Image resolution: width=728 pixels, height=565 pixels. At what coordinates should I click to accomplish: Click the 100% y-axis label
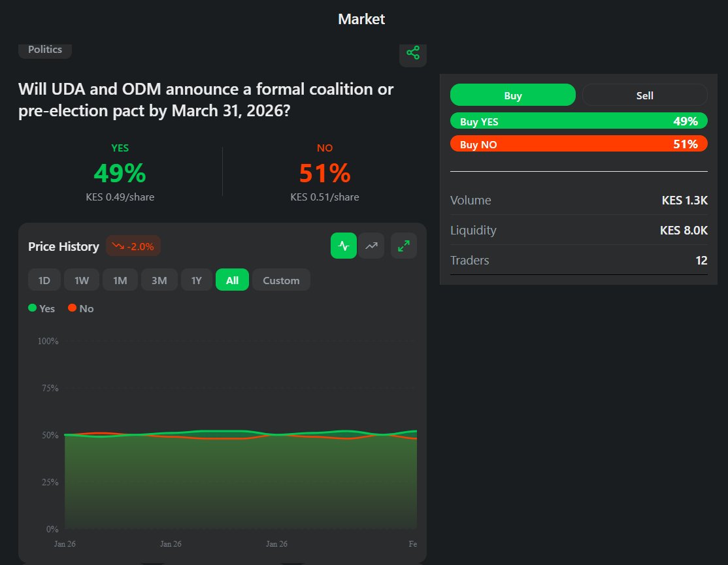point(48,342)
